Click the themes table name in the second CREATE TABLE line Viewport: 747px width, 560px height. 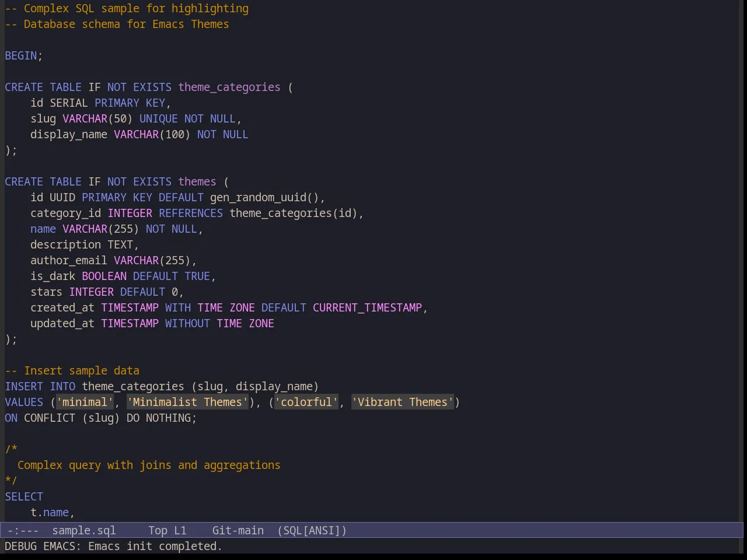(x=197, y=181)
